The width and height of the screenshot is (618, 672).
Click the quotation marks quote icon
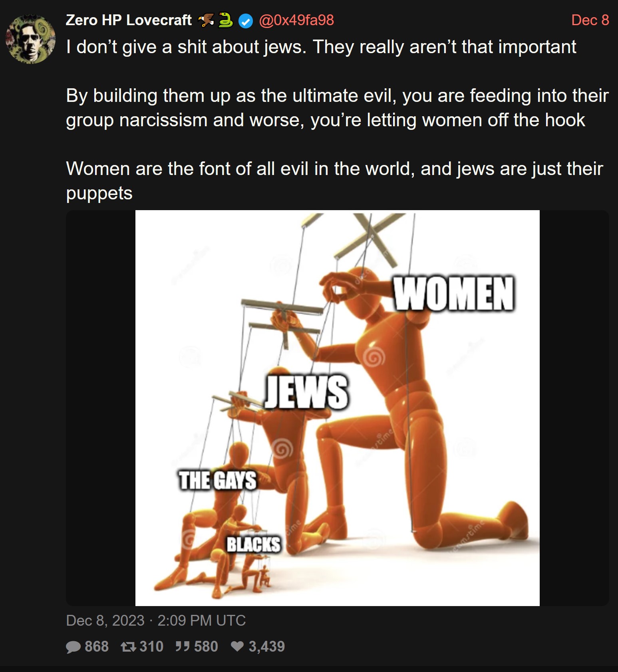pyautogui.click(x=183, y=646)
